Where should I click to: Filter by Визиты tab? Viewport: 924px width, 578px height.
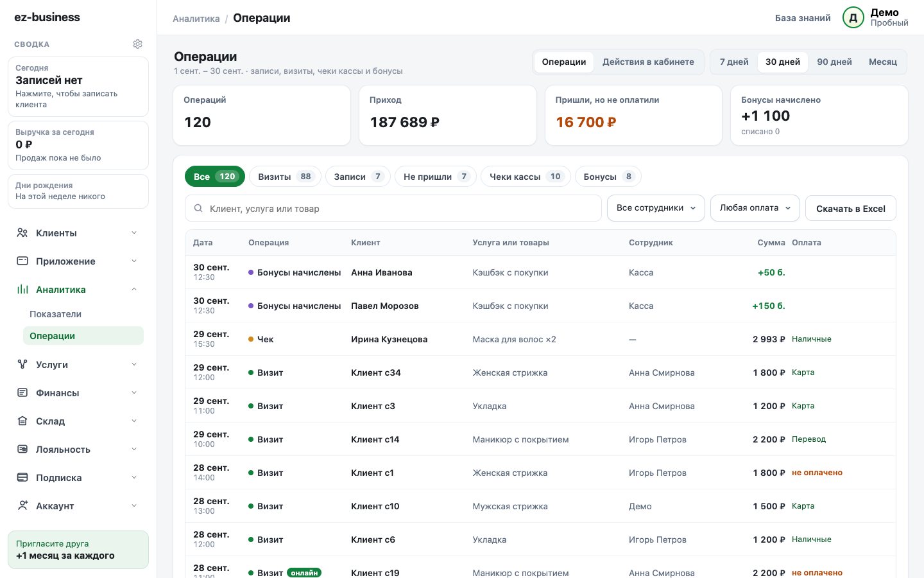[x=286, y=177]
